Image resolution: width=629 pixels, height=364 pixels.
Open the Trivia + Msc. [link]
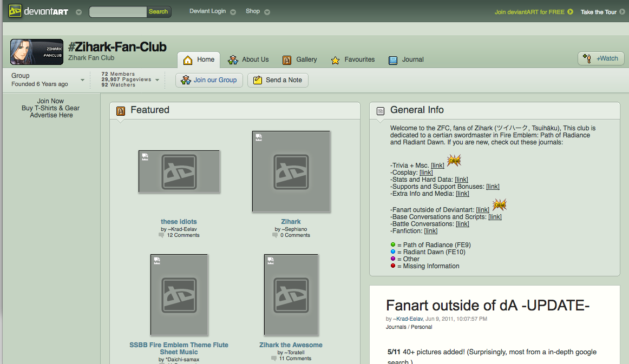(x=438, y=166)
